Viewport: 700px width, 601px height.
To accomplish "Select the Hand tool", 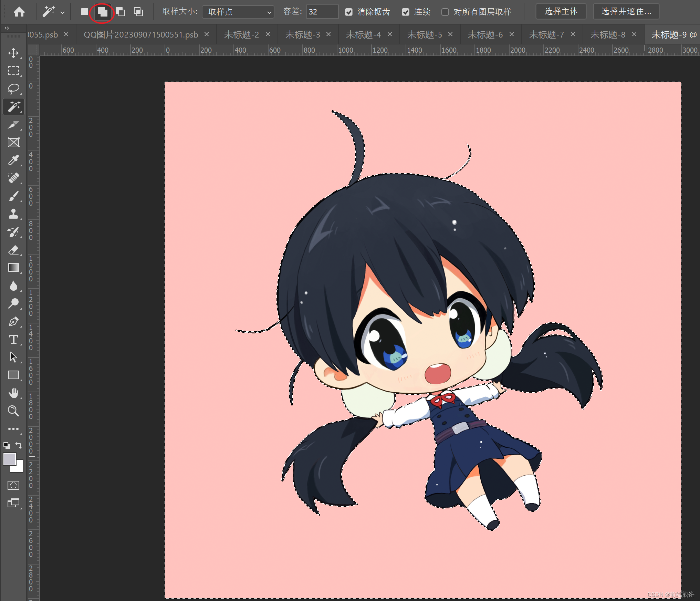I will pos(13,393).
